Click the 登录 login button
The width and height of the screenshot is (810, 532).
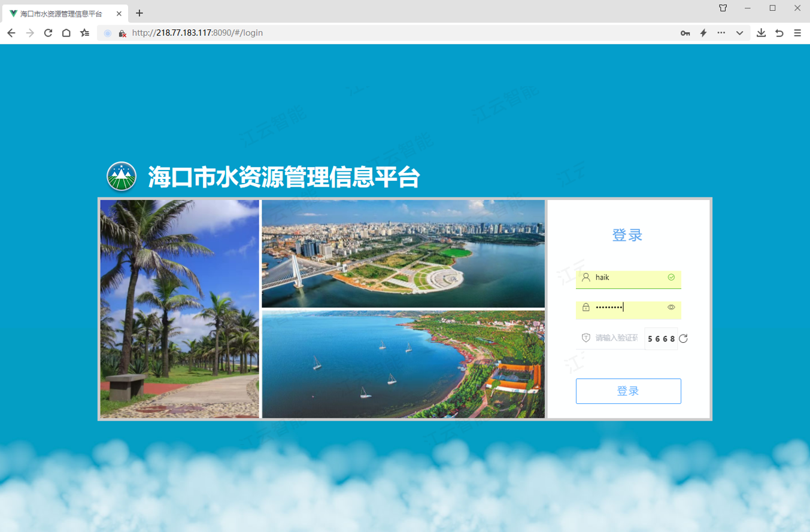click(x=629, y=391)
